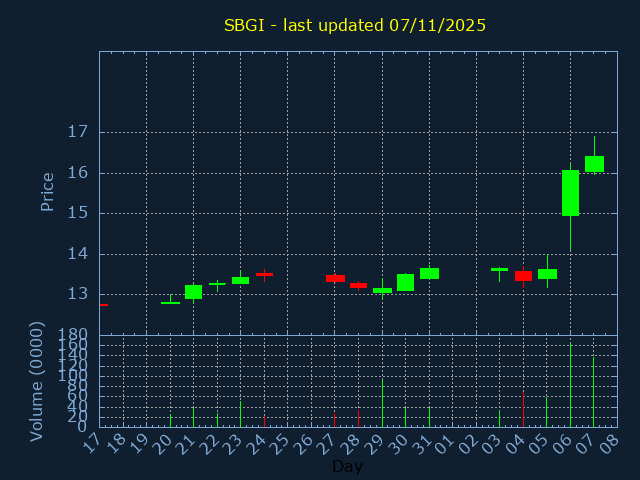Click the day axis tick '04'
Screen dimensions: 640x480
click(x=515, y=443)
